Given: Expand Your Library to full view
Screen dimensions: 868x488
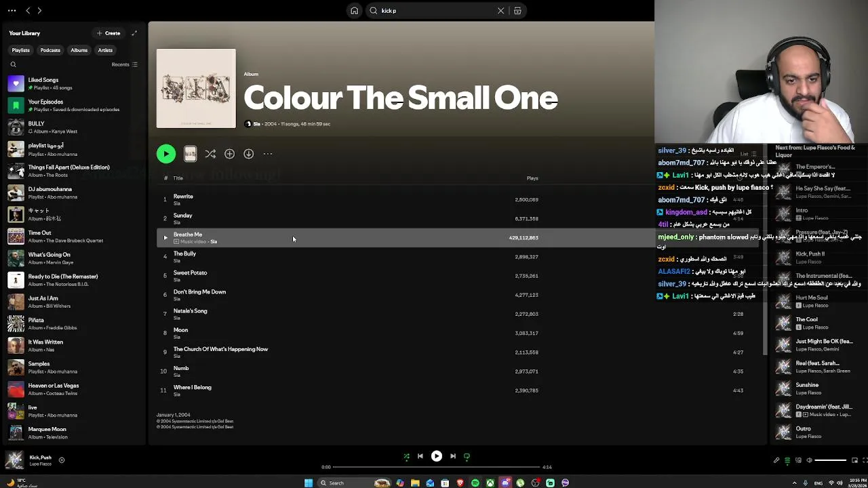Looking at the screenshot, I should [x=134, y=33].
